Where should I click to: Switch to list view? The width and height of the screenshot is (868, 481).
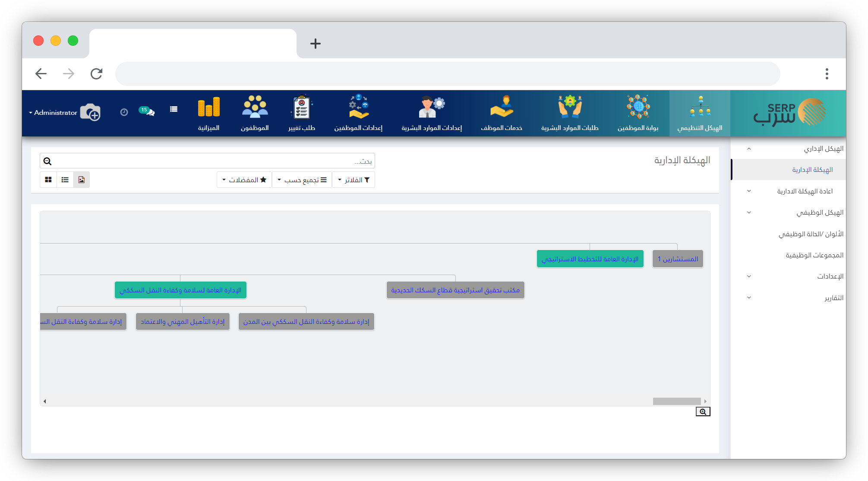65,180
